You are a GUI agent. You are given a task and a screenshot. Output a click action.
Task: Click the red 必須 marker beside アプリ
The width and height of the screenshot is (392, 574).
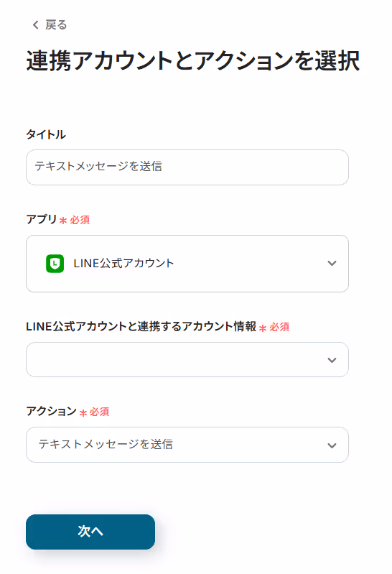pyautogui.click(x=80, y=220)
